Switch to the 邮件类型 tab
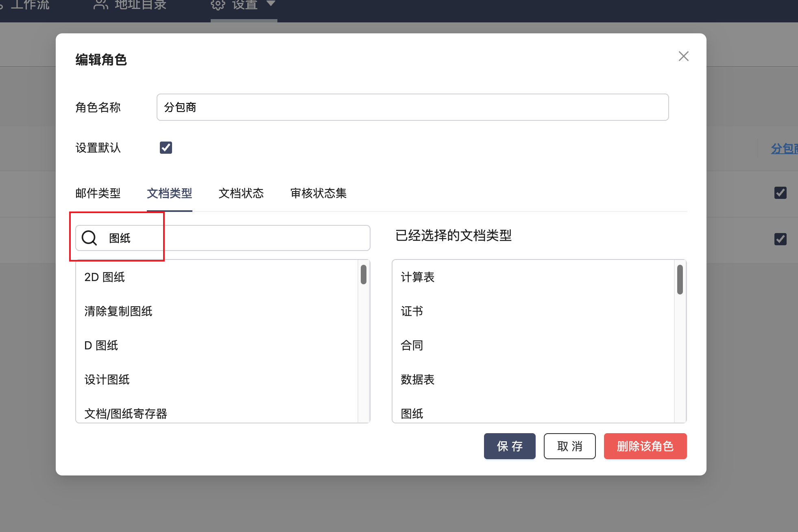This screenshot has width=798, height=532. click(98, 193)
